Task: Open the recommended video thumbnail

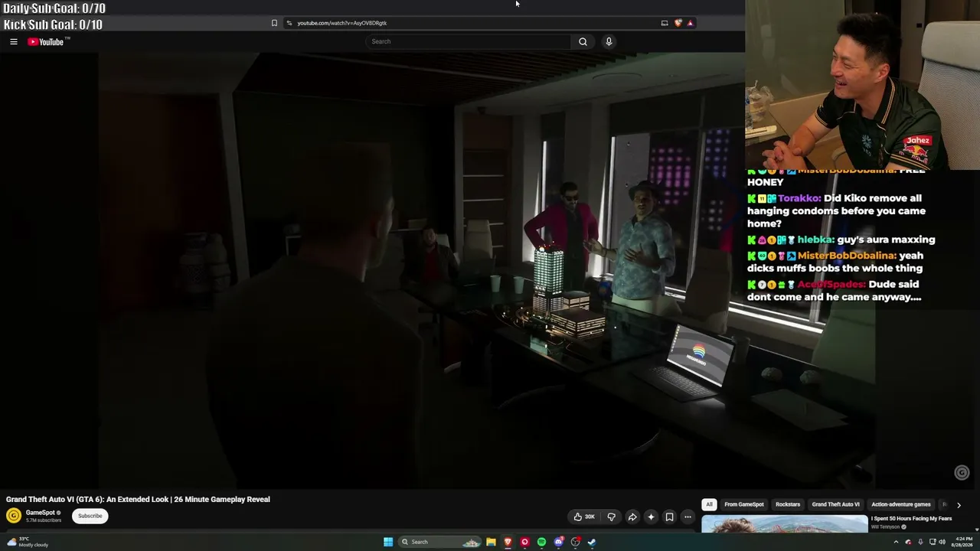Action: (785, 524)
